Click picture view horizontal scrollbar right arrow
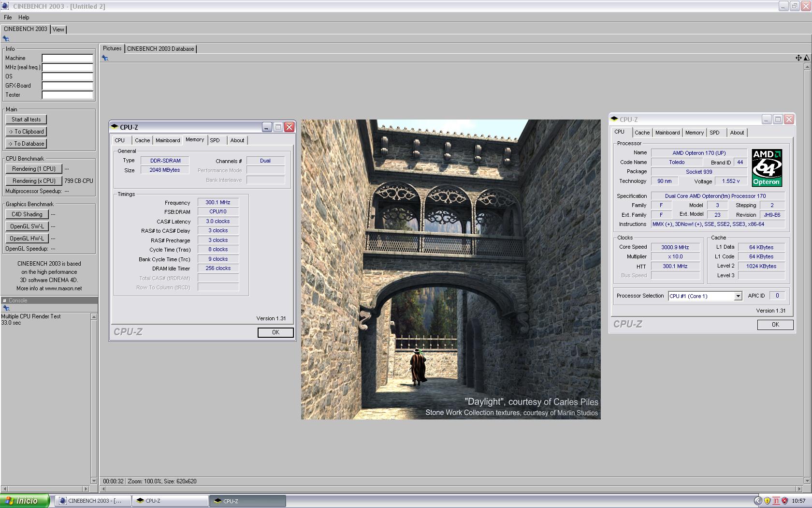The height and width of the screenshot is (508, 812). (799, 489)
